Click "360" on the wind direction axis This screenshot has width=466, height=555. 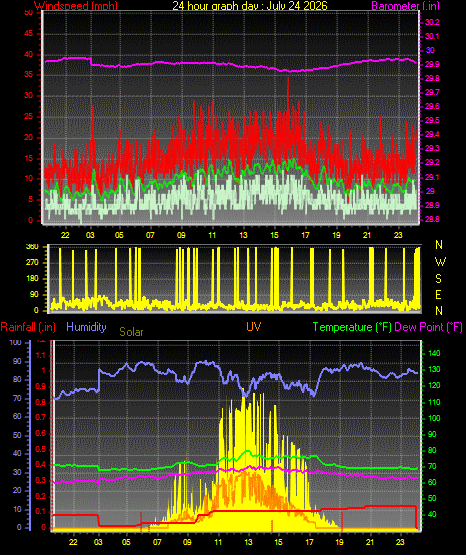click(x=32, y=247)
